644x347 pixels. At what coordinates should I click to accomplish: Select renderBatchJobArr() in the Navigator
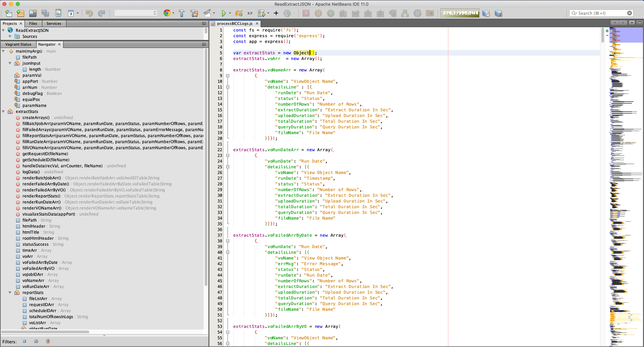(42, 178)
